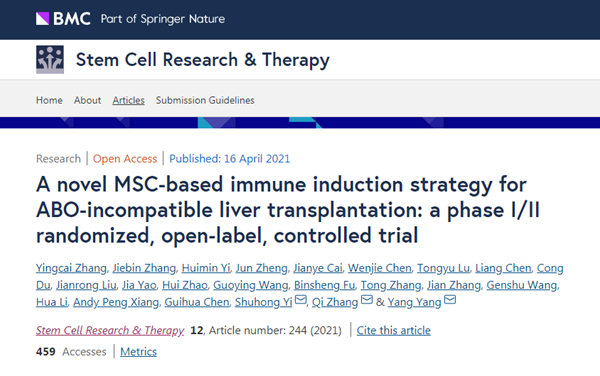The height and width of the screenshot is (376, 600).
Task: Open the Home menu item
Action: coord(49,100)
